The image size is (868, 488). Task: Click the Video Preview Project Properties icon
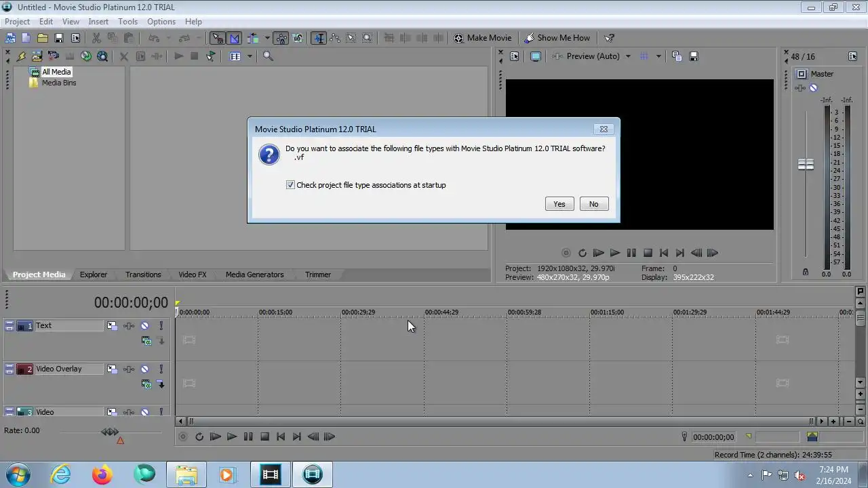point(514,56)
